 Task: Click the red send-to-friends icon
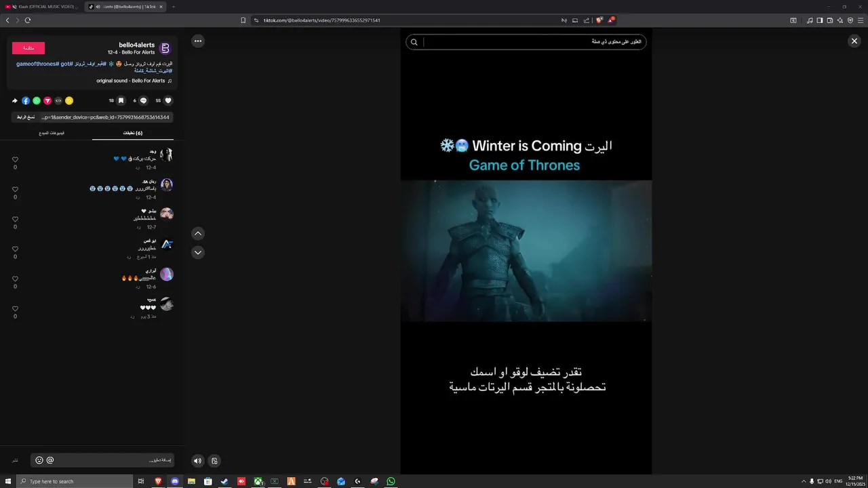click(47, 100)
